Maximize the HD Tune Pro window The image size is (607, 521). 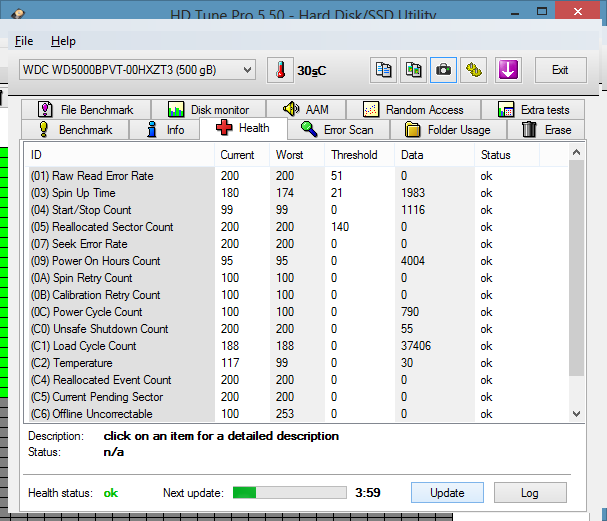coord(542,12)
